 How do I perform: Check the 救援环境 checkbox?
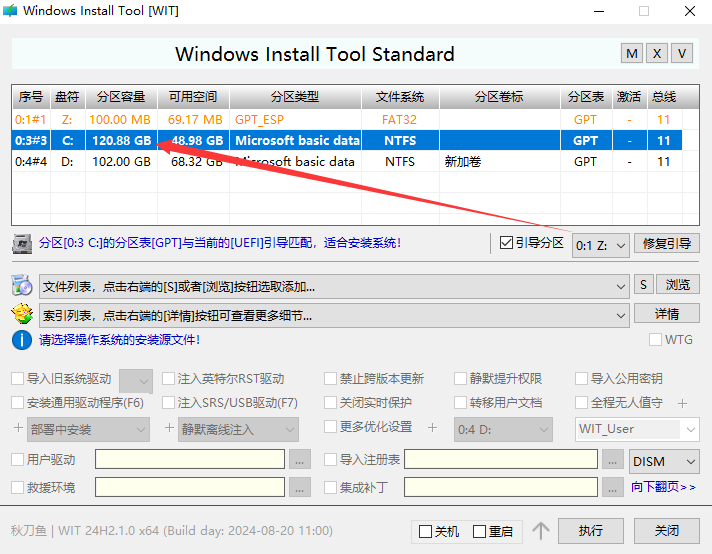17,487
